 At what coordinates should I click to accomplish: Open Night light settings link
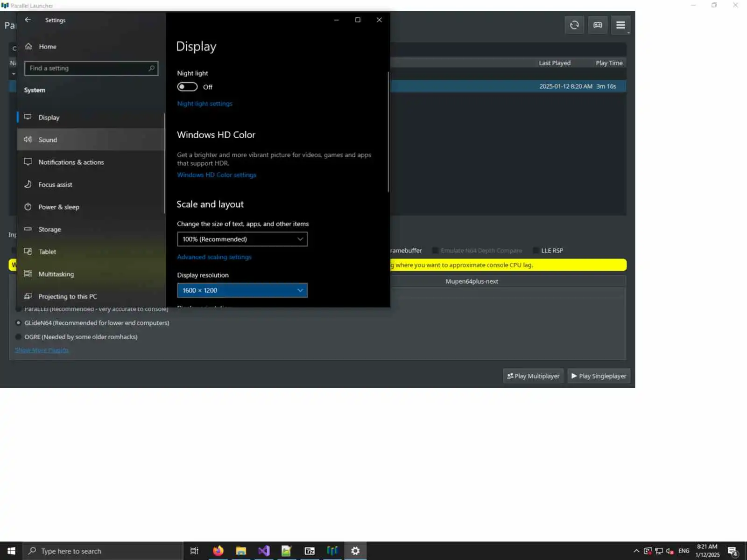tap(204, 104)
